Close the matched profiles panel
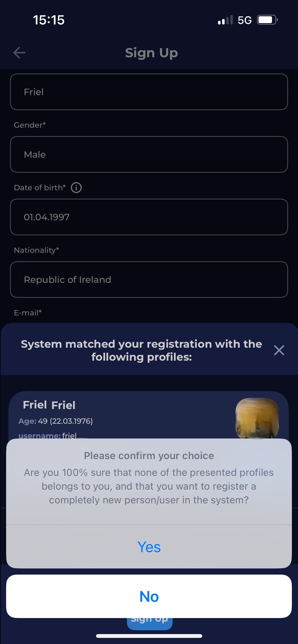The image size is (298, 644). 279,350
